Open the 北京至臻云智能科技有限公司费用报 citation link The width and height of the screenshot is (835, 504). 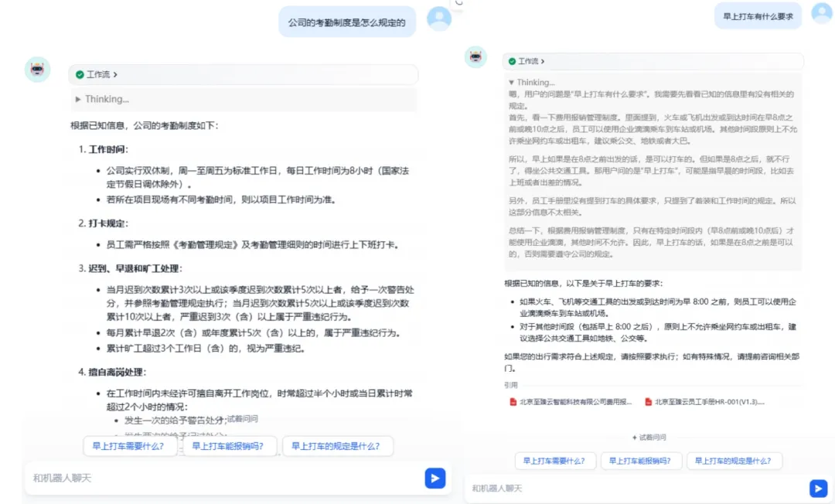pyautogui.click(x=575, y=402)
